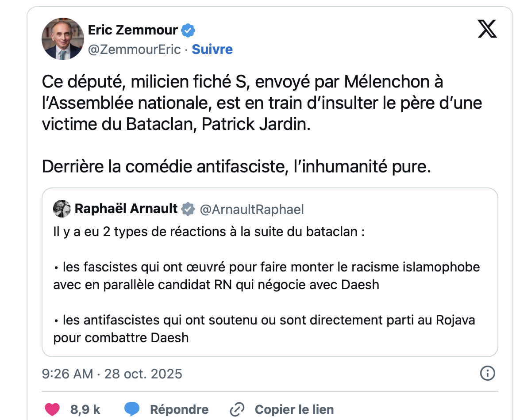Visit the @ArnaultRaphael handle
516x420 pixels.
point(252,209)
